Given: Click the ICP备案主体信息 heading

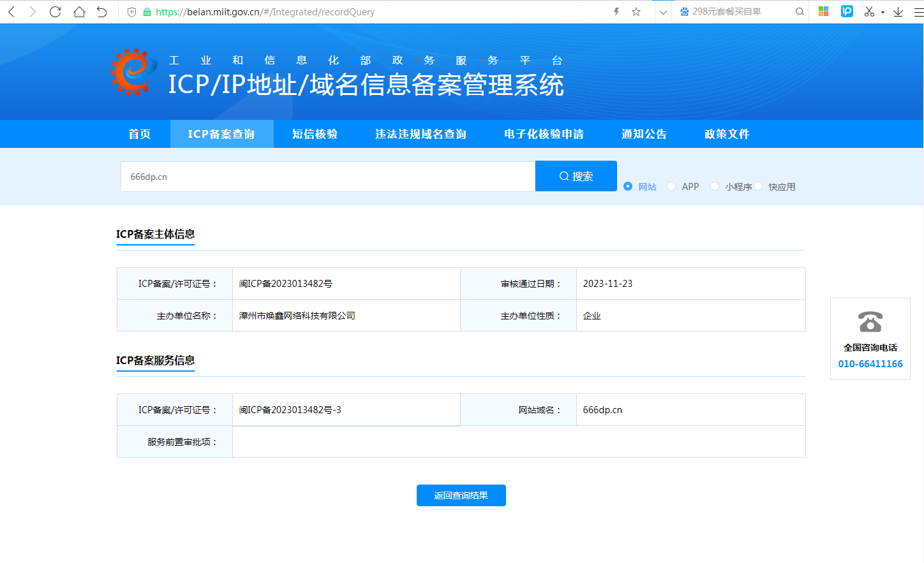Looking at the screenshot, I should 155,234.
